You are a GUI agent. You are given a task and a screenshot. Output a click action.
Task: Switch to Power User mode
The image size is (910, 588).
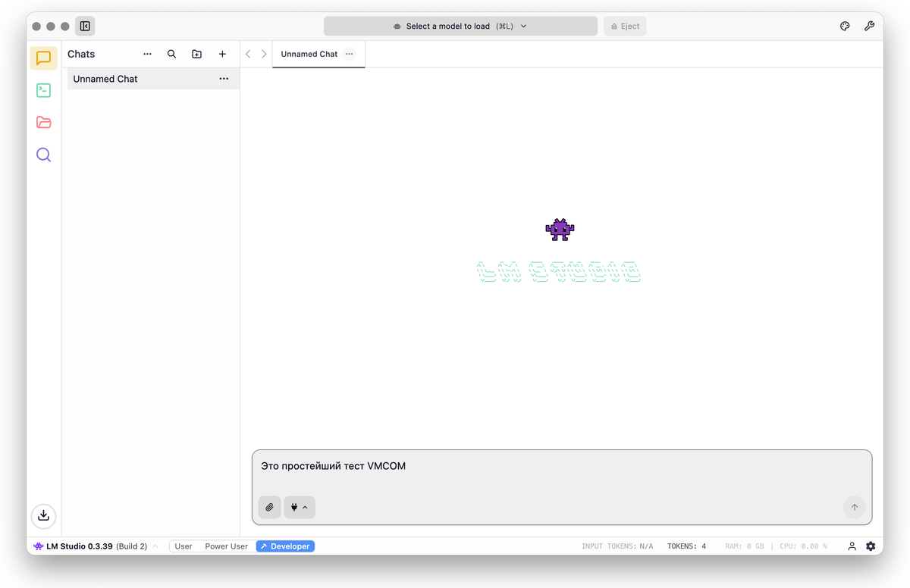pos(227,546)
